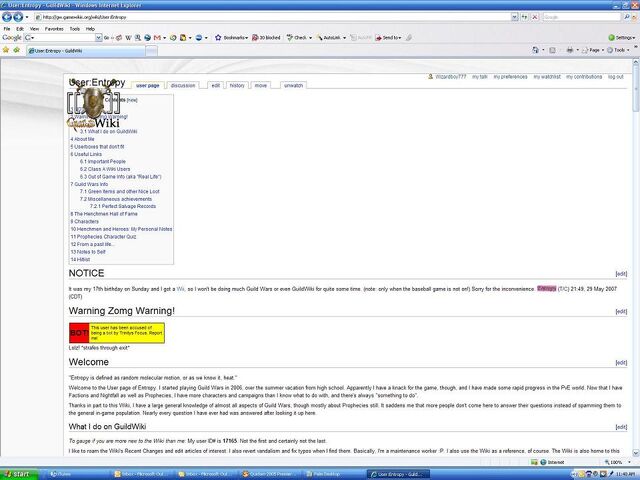Screen dimensions: 640x480
Task: Click the spell Check button on Google toolbar
Action: 297,38
